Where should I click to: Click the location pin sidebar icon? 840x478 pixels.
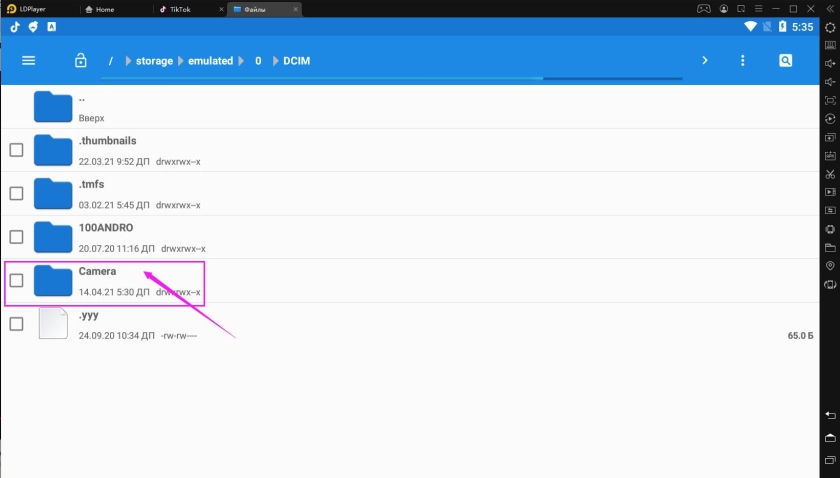click(x=830, y=266)
